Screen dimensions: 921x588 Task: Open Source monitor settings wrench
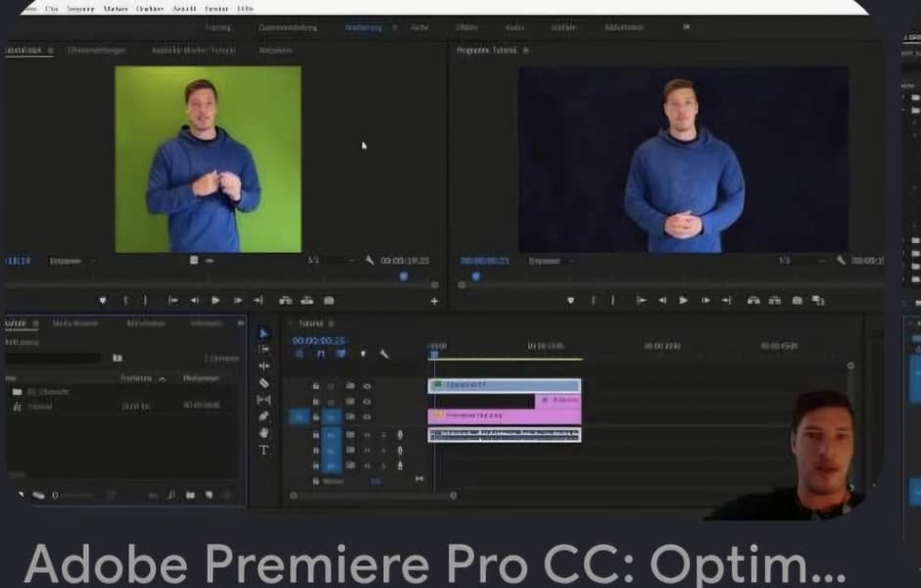pyautogui.click(x=369, y=261)
